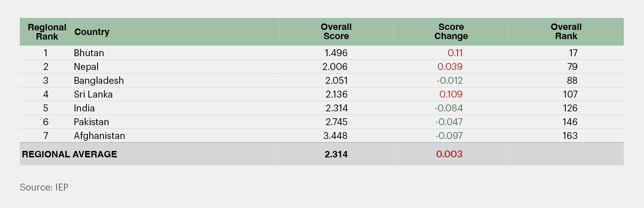Click the regional average change 0.003
Screen dimensions: 644x208
(449, 154)
